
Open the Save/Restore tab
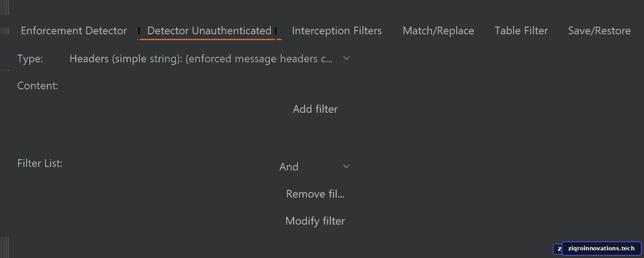pos(599,31)
